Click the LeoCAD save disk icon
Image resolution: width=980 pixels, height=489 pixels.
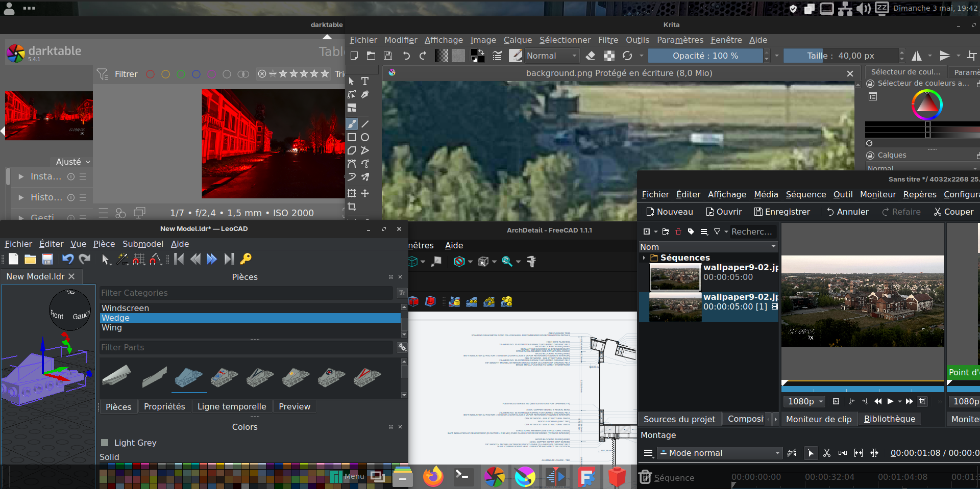point(47,259)
